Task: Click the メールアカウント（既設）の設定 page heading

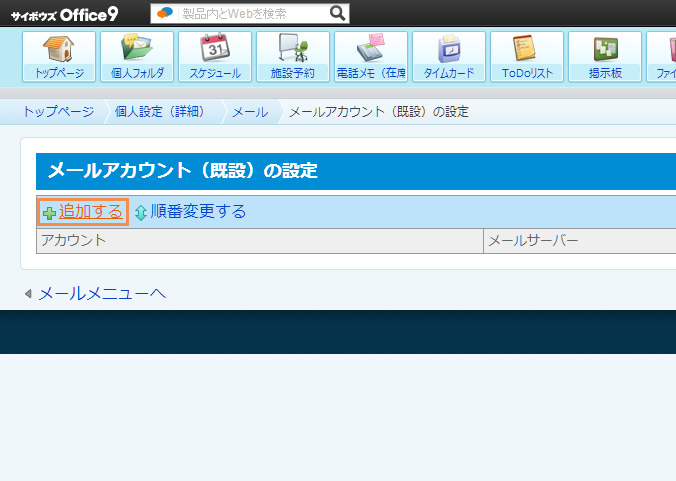Action: coord(183,171)
